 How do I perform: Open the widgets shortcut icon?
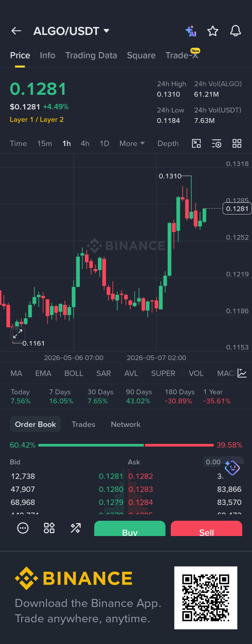point(49,528)
